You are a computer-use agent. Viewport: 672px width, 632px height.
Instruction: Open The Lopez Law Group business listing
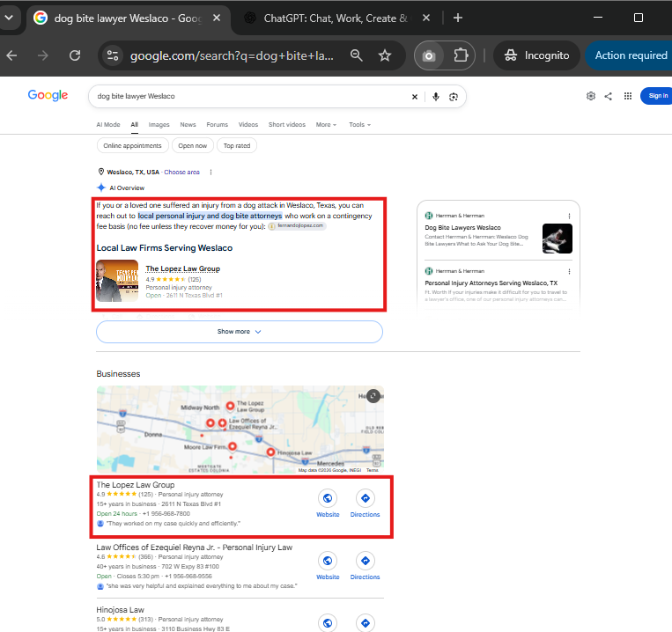pos(136,485)
